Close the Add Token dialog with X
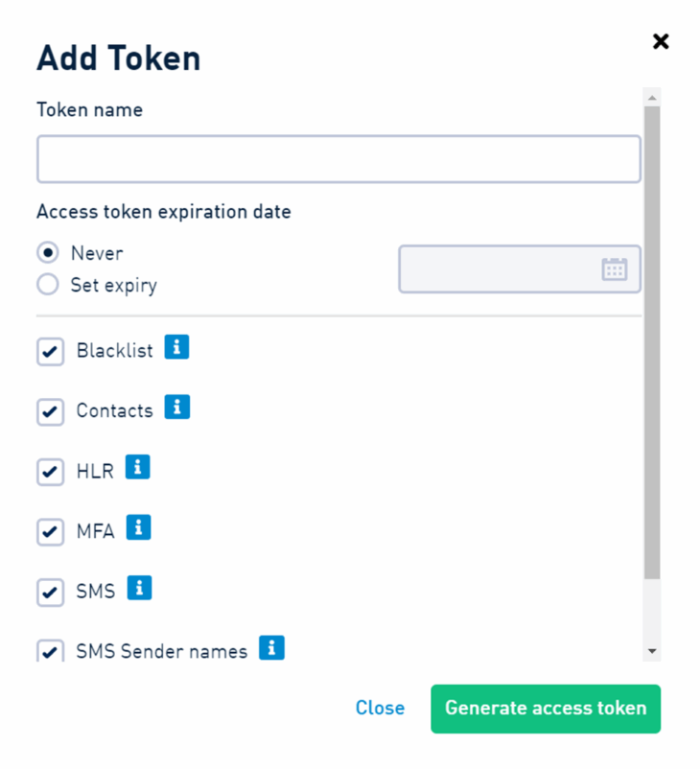 (661, 41)
